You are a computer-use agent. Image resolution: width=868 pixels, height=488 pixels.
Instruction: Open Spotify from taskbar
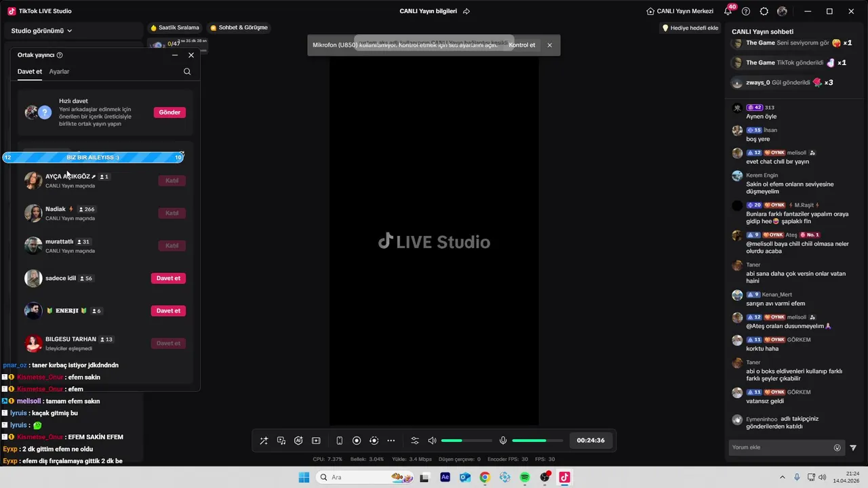pos(524,477)
